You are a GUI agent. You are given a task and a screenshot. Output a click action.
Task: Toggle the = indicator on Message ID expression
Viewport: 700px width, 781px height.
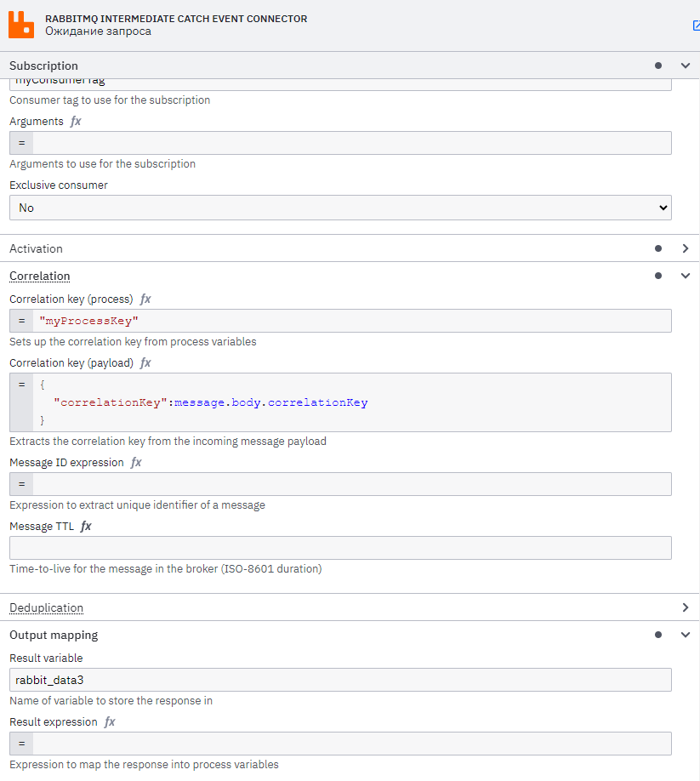[21, 484]
